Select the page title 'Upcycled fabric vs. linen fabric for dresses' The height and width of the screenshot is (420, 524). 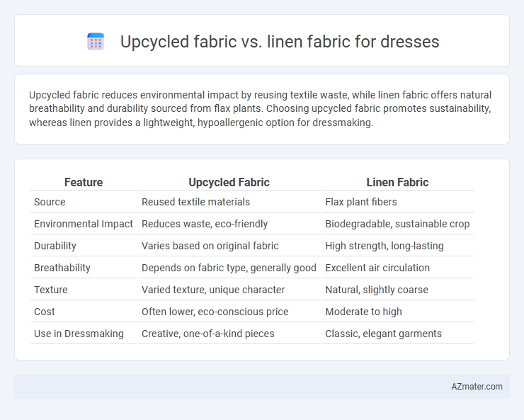coord(280,42)
